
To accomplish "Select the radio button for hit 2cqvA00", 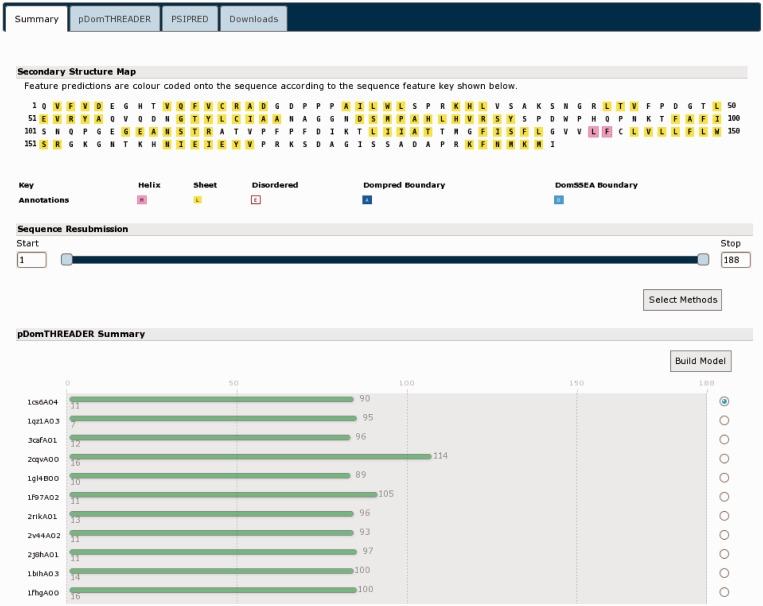I will 724,458.
